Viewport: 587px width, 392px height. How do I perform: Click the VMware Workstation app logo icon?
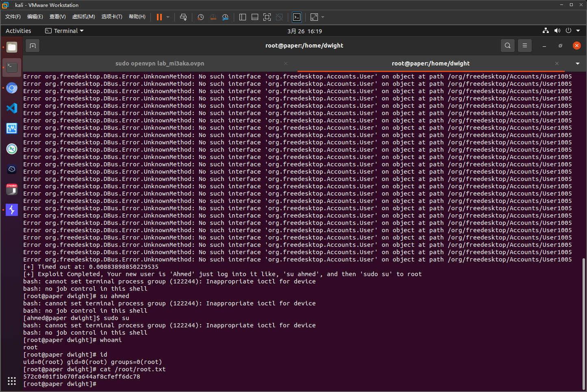pos(5,5)
